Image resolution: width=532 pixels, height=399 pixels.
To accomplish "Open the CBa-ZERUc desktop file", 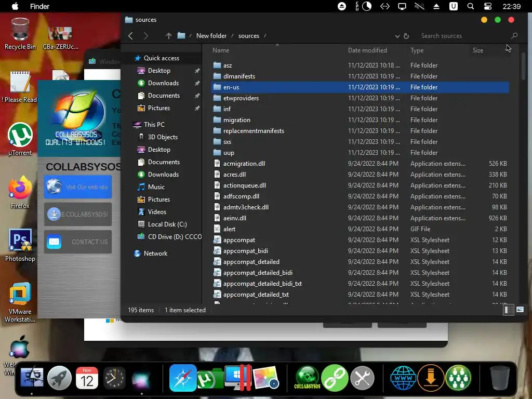I will (x=60, y=37).
